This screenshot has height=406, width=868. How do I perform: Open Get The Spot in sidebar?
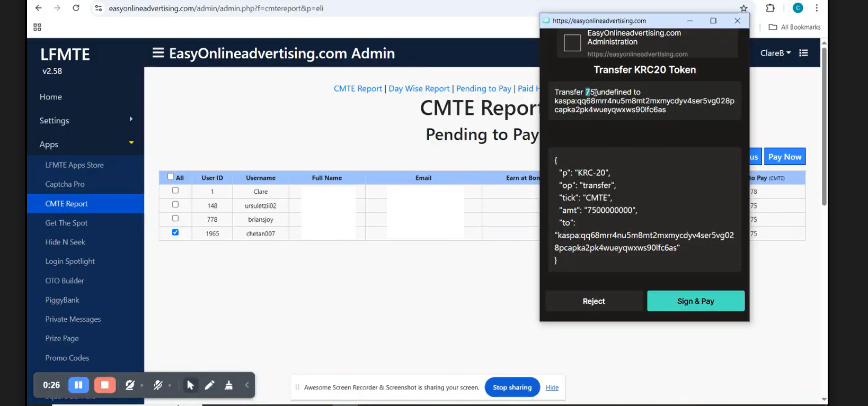pos(66,223)
